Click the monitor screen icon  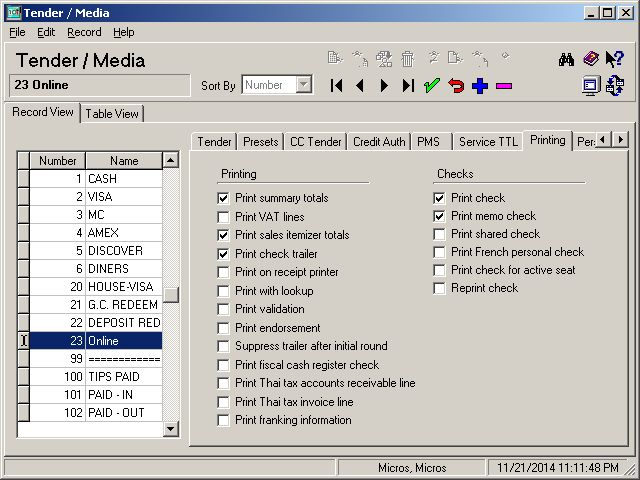(x=591, y=86)
